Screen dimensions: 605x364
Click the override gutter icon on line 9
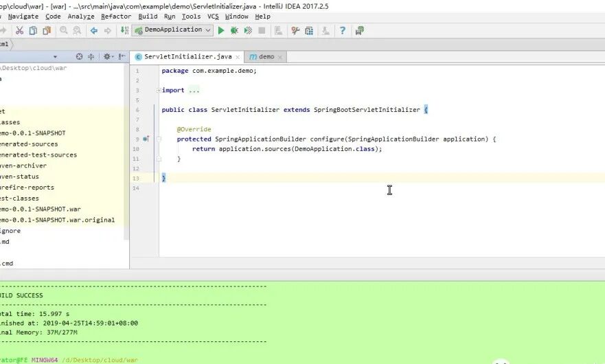(x=146, y=139)
